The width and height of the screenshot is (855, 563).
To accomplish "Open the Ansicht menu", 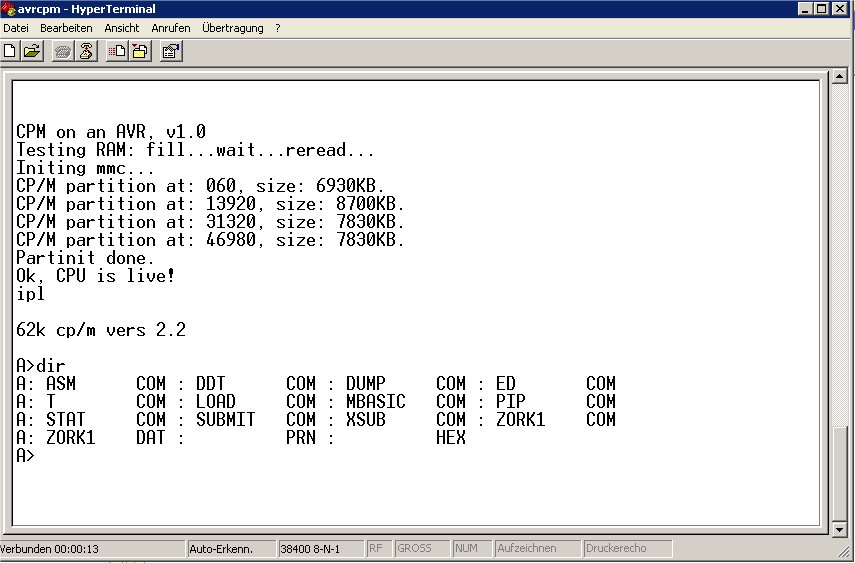I will (x=122, y=28).
